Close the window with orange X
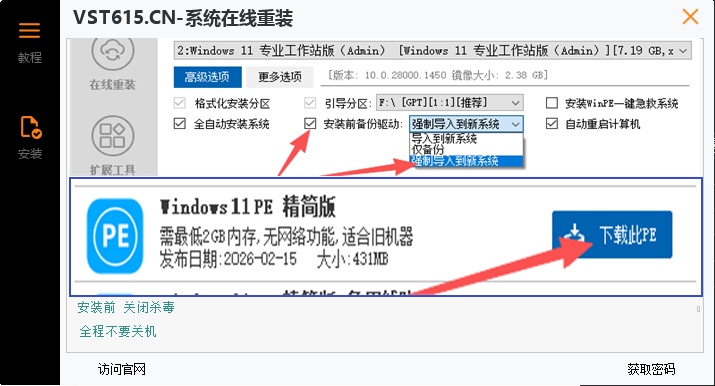The width and height of the screenshot is (715, 386). tap(690, 17)
